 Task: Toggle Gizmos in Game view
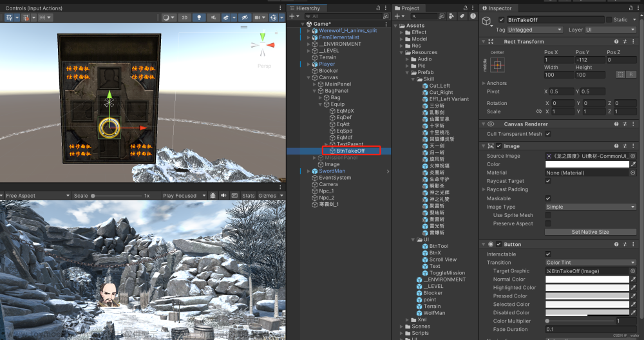pos(267,196)
